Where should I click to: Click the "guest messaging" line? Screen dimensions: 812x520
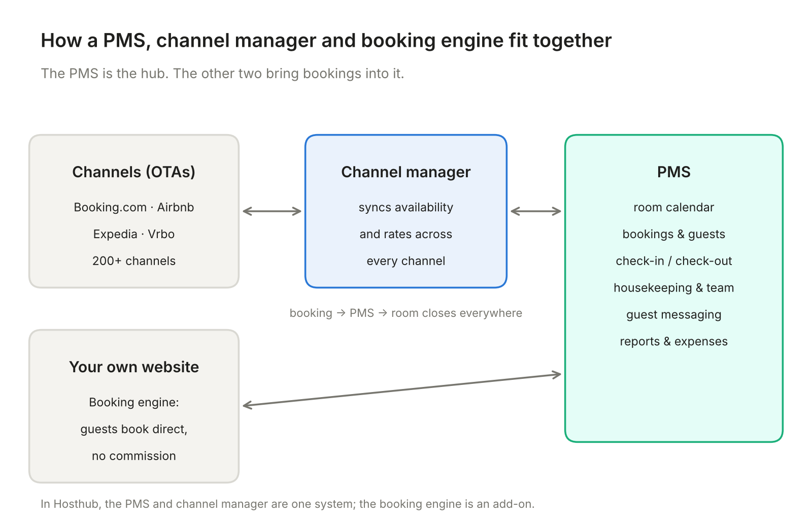(x=674, y=315)
